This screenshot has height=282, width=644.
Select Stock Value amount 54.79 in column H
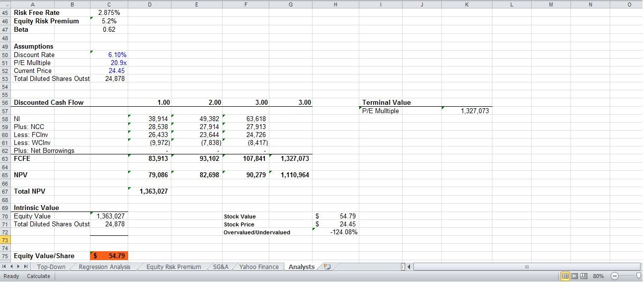pyautogui.click(x=335, y=216)
